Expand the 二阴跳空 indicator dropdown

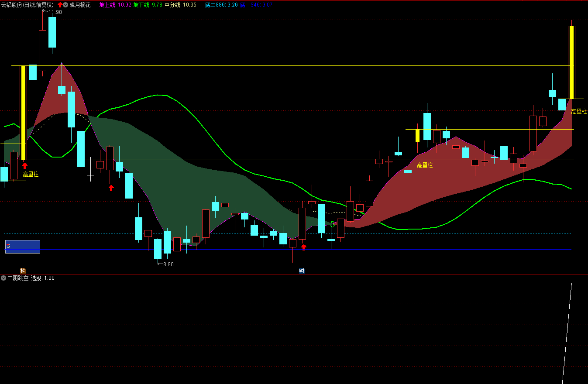[x=3, y=278]
